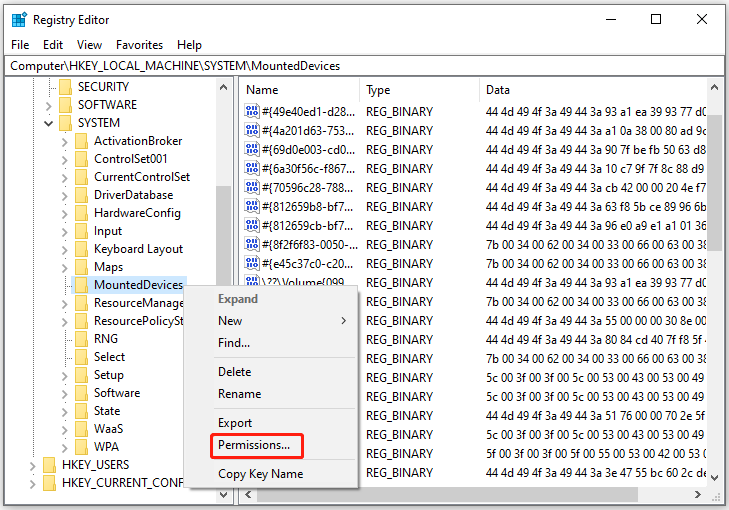Select the DriverDatabase key label
This screenshot has width=729, height=510.
pos(133,195)
